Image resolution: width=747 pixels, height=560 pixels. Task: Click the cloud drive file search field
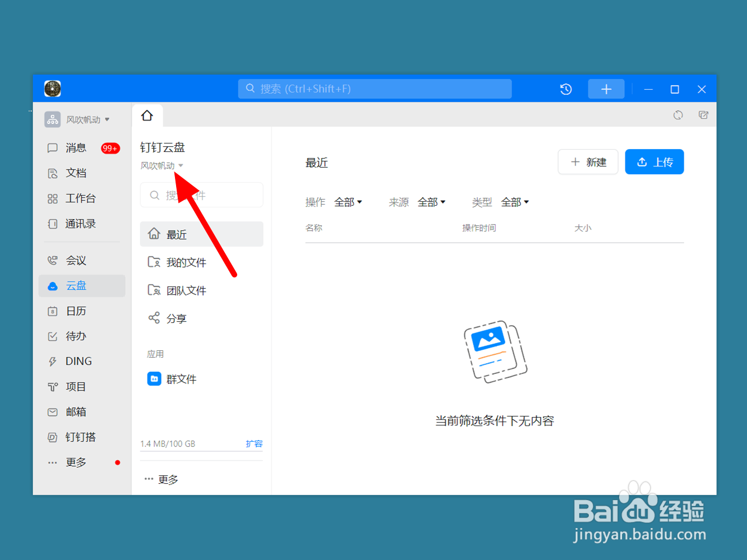click(201, 195)
